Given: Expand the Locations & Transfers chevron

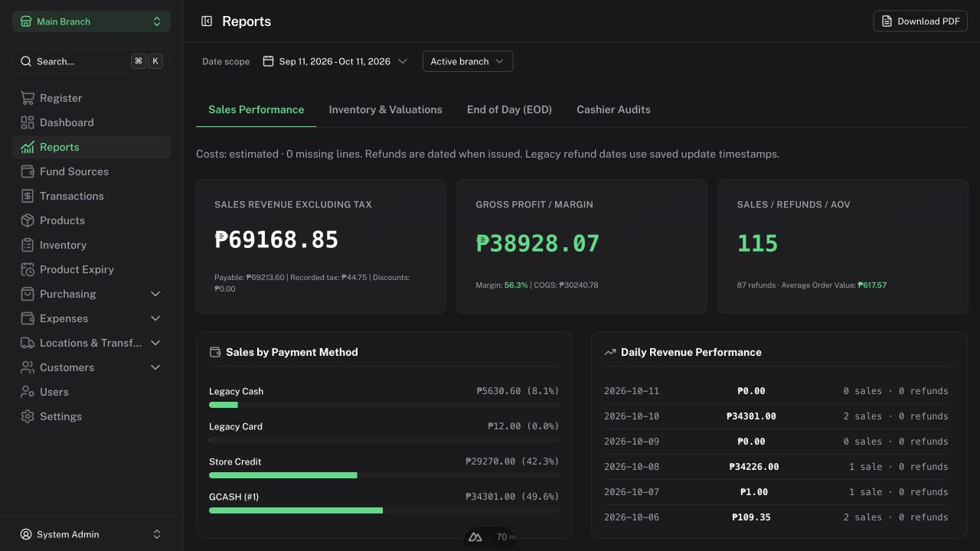Looking at the screenshot, I should tap(155, 343).
